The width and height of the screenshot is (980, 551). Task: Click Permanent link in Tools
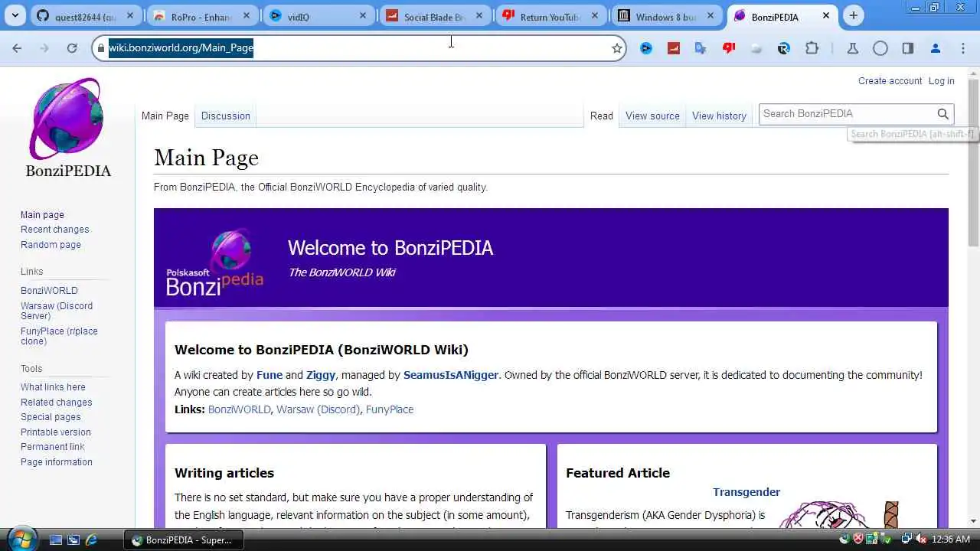[x=52, y=447]
